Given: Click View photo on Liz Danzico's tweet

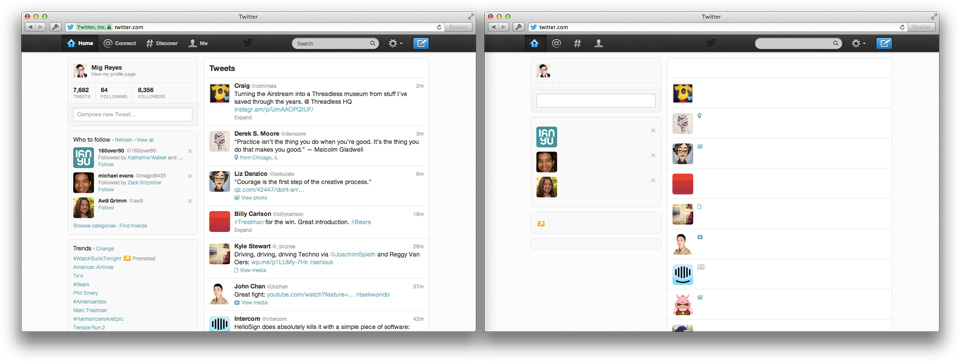Looking at the screenshot, I should click(251, 198).
